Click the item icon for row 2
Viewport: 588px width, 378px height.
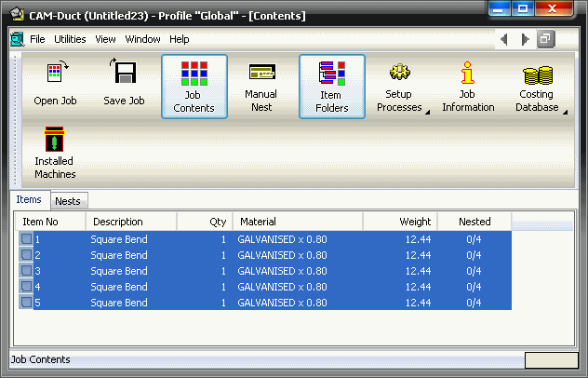click(26, 255)
